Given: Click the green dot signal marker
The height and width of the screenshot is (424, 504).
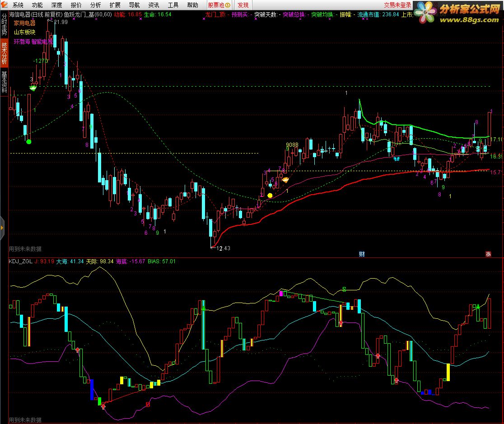Looking at the screenshot, I should (28, 141).
